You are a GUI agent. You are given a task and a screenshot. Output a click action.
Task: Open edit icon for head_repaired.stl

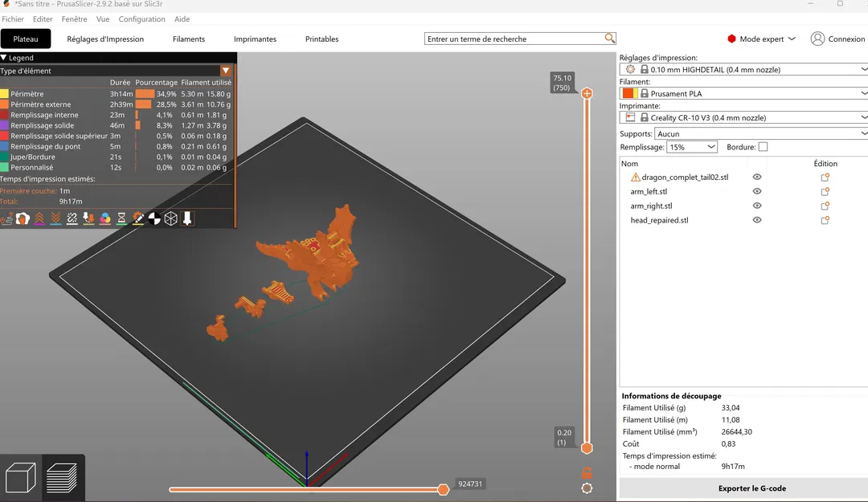tap(825, 220)
